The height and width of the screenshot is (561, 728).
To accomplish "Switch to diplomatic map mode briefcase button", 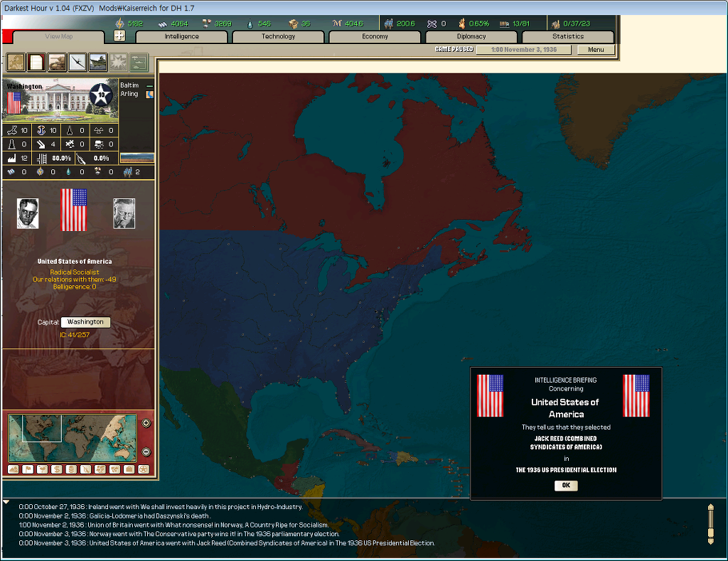I will click(x=129, y=469).
